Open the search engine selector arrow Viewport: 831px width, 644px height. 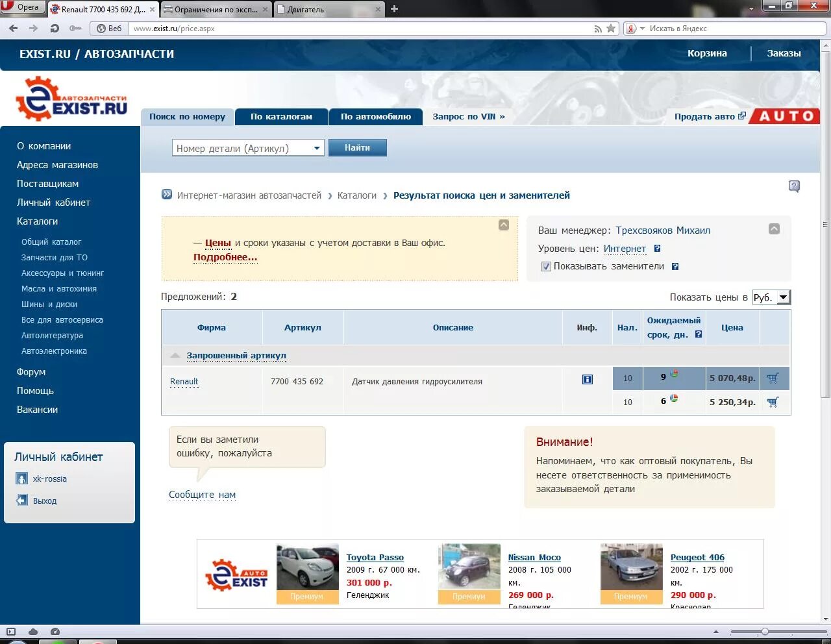click(643, 29)
